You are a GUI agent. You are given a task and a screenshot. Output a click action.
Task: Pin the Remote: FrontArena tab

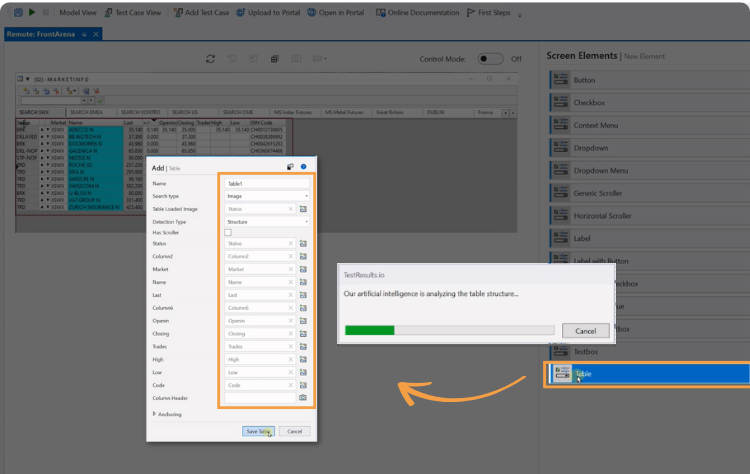(x=84, y=34)
